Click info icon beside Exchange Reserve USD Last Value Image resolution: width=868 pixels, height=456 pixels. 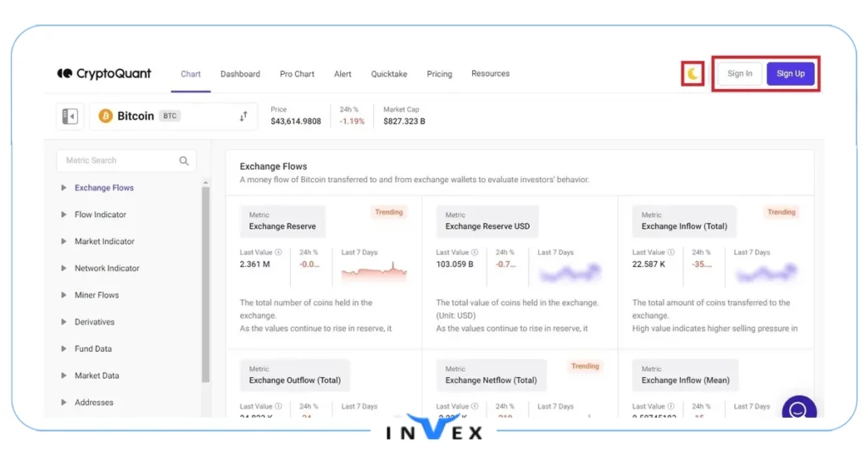point(475,253)
